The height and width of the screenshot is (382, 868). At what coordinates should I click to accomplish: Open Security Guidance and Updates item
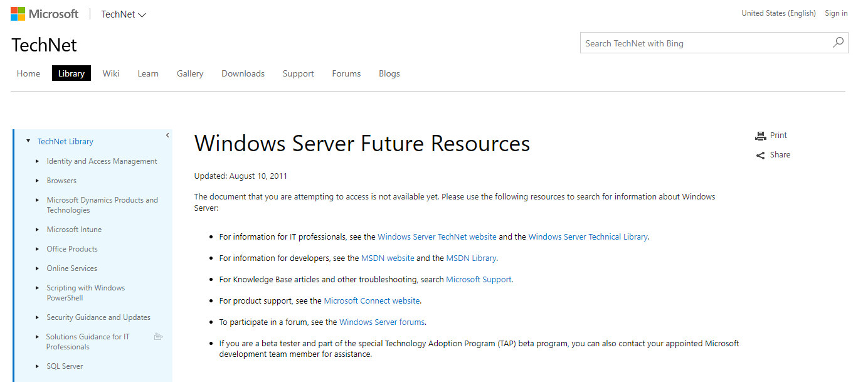click(98, 317)
